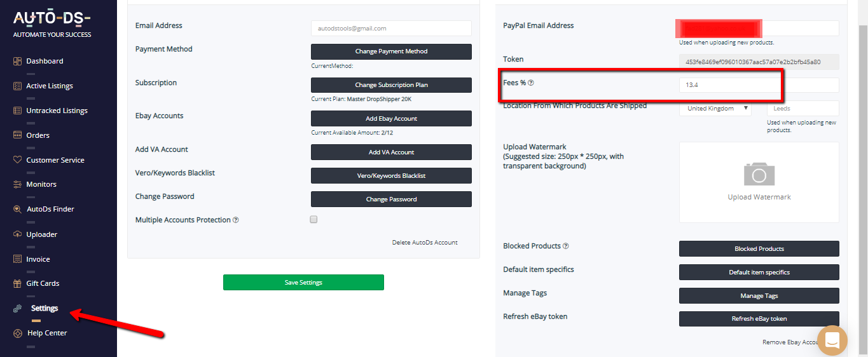The height and width of the screenshot is (357, 868).
Task: Click the Token field
Action: tap(759, 62)
